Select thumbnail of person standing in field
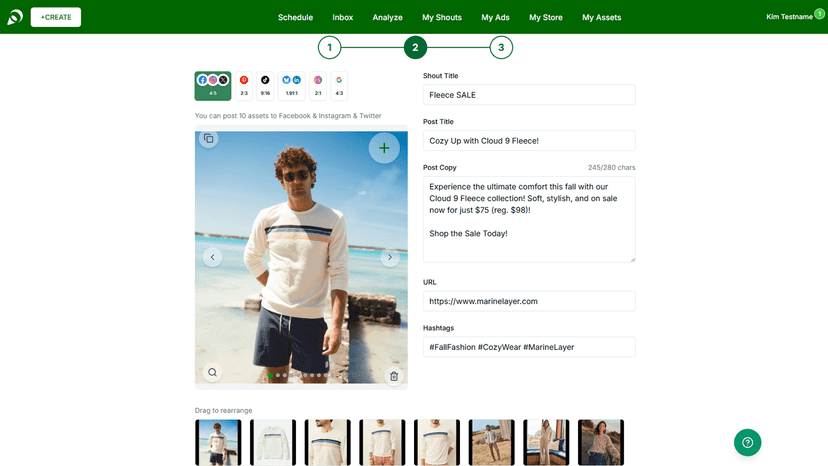This screenshot has width=828, height=466. coord(492,442)
